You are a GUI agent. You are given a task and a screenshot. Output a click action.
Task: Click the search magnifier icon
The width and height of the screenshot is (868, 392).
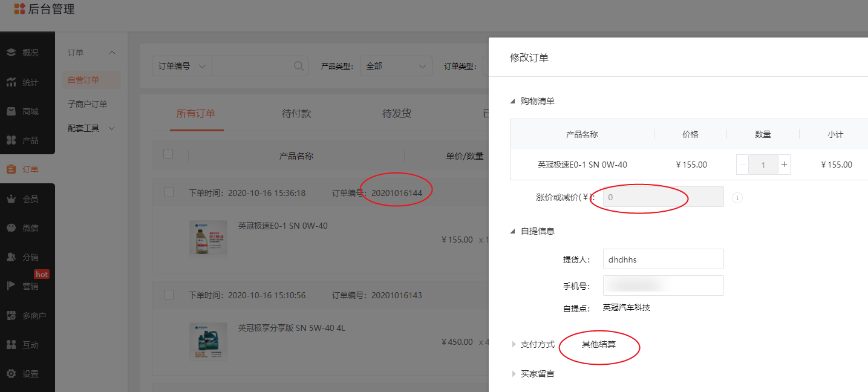point(299,66)
